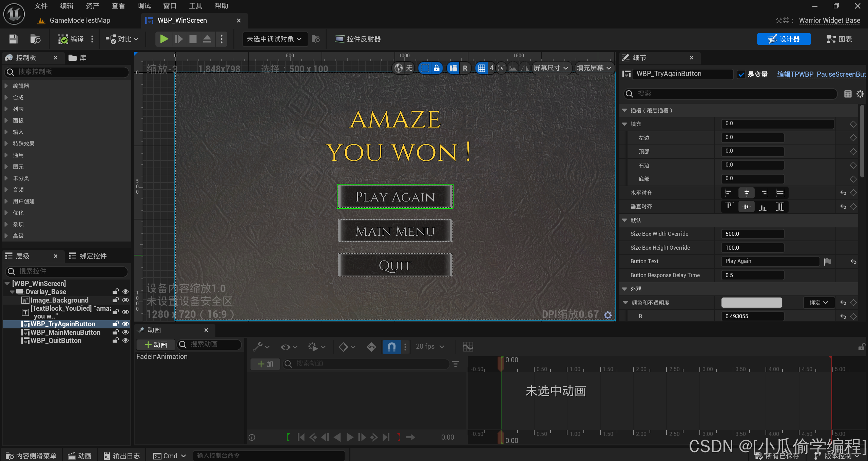Click the Compile blueprint icon
868x461 pixels.
click(63, 39)
